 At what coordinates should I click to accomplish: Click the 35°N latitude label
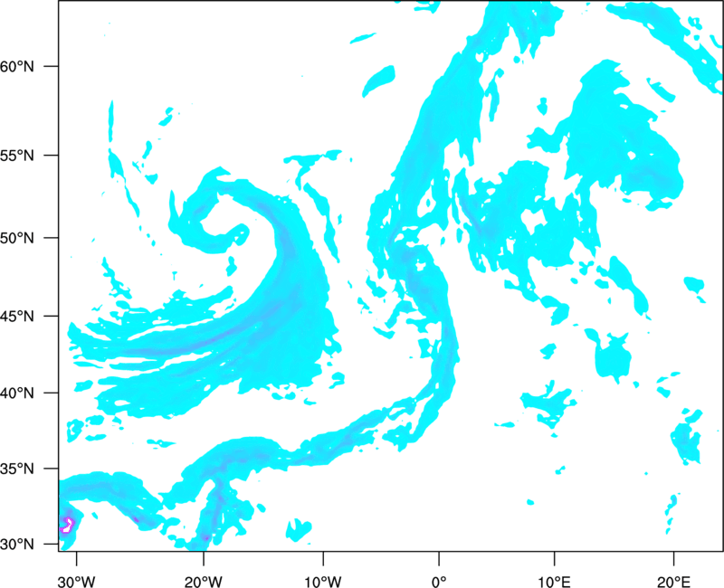[x=17, y=469]
